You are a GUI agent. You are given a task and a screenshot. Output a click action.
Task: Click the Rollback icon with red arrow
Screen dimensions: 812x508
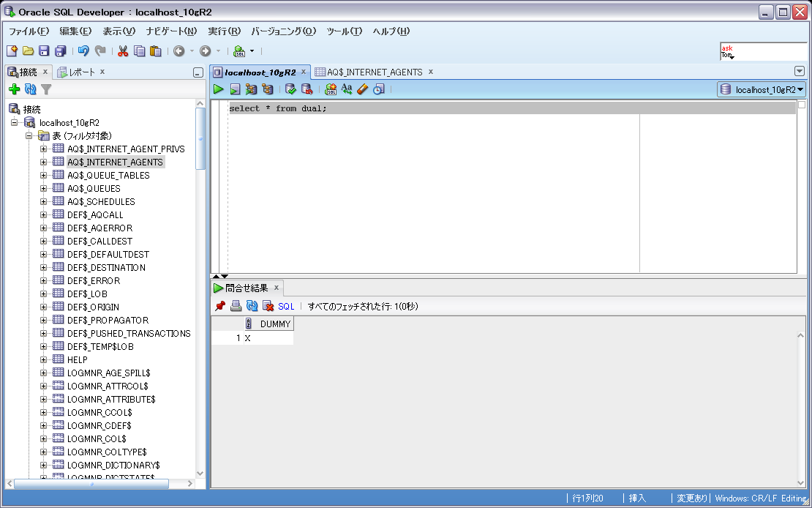click(x=307, y=89)
